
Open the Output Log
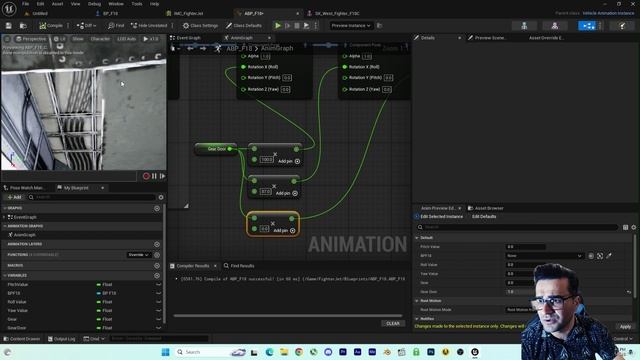coord(61,339)
